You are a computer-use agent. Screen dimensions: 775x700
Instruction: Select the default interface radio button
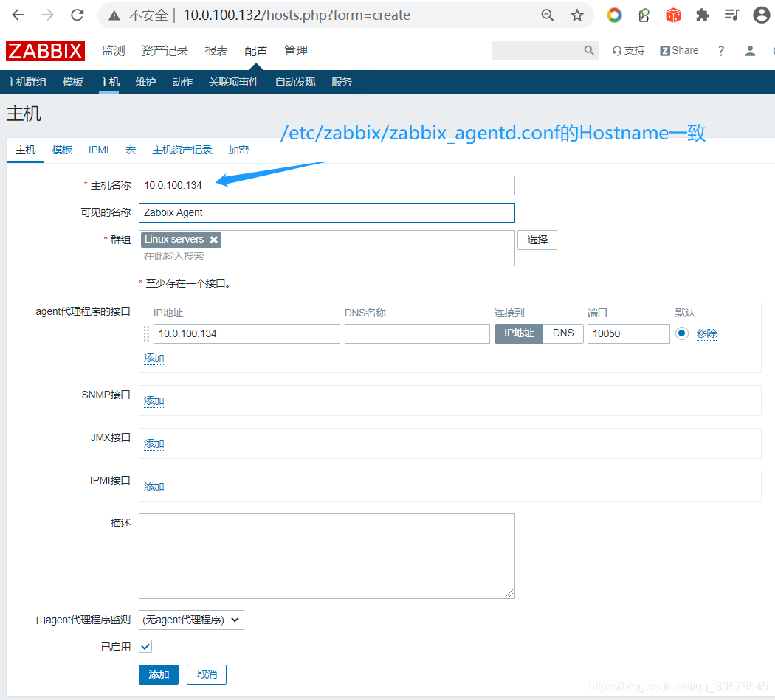tap(681, 333)
